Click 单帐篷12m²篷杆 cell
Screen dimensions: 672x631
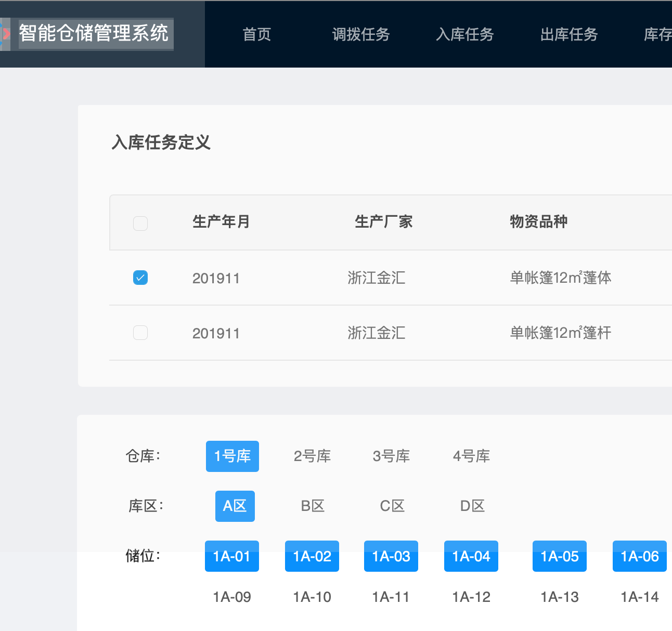coord(561,333)
